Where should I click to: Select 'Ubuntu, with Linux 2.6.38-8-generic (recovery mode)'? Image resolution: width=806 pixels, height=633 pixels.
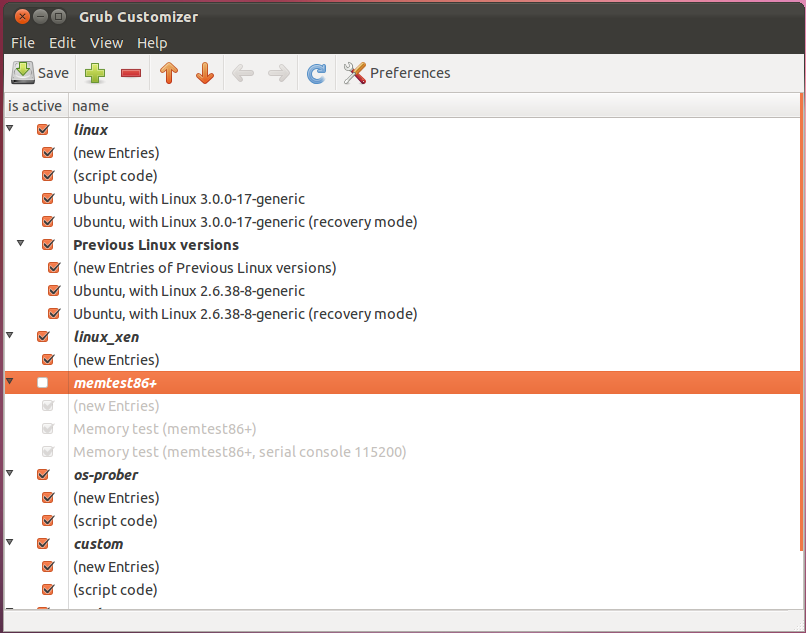click(245, 314)
